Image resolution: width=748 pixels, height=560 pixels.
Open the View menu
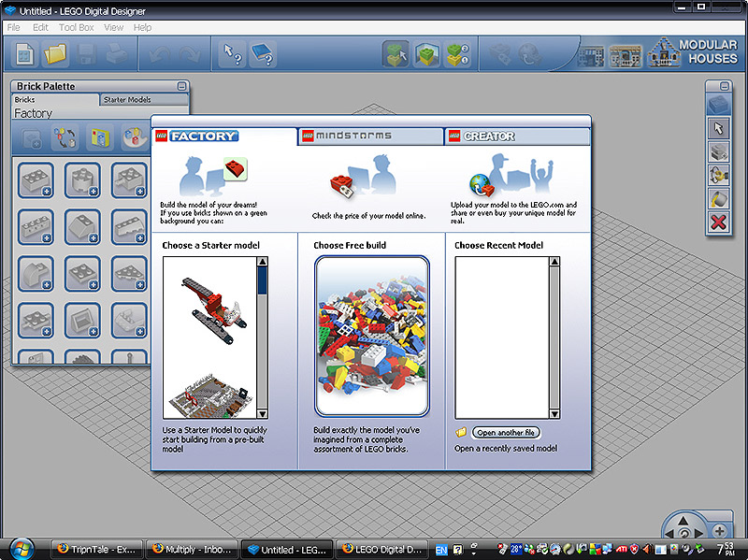(x=113, y=28)
